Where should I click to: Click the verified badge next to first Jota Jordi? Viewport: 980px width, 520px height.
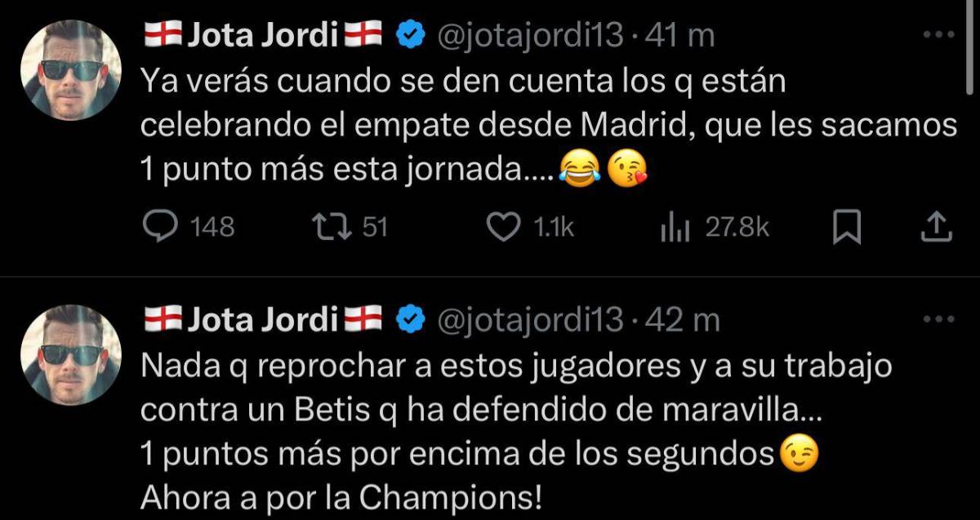click(x=406, y=33)
